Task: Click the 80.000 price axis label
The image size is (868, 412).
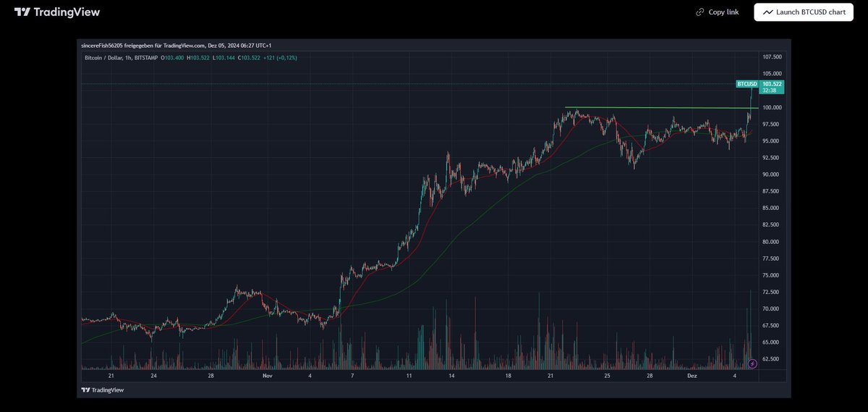Action: click(772, 242)
